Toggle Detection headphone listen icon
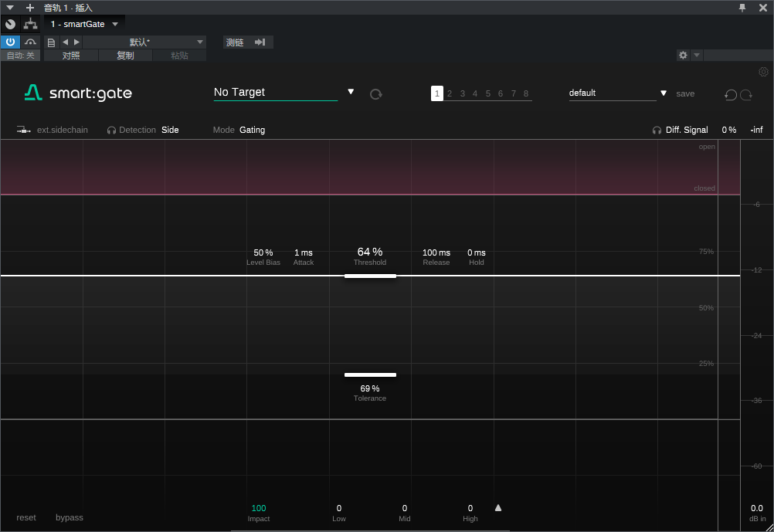 (111, 130)
